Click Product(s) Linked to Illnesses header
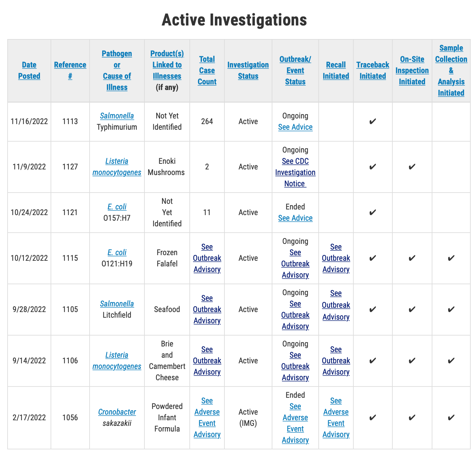 pyautogui.click(x=167, y=65)
